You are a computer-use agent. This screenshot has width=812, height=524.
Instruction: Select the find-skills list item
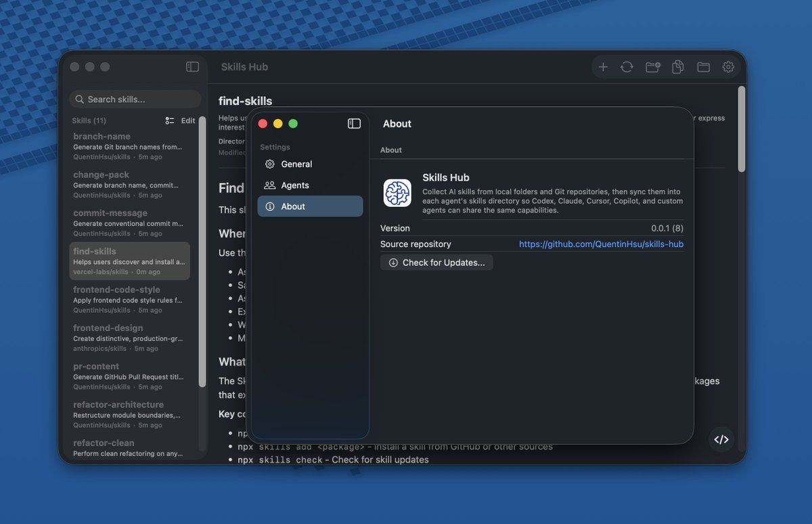[x=130, y=261]
